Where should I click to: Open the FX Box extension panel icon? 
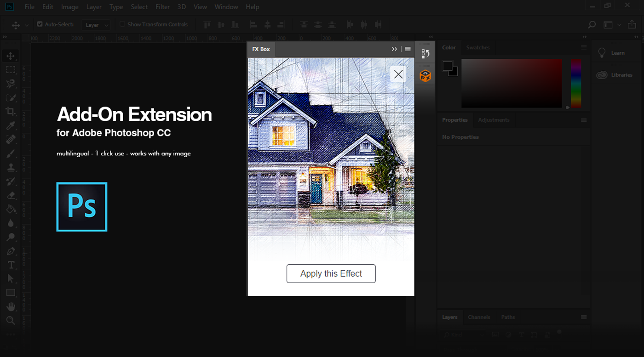[425, 75]
